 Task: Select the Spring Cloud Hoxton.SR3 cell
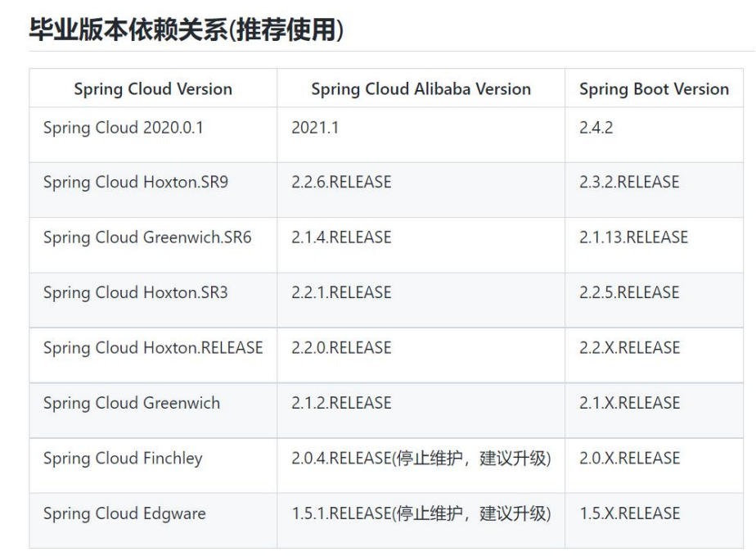click(136, 292)
